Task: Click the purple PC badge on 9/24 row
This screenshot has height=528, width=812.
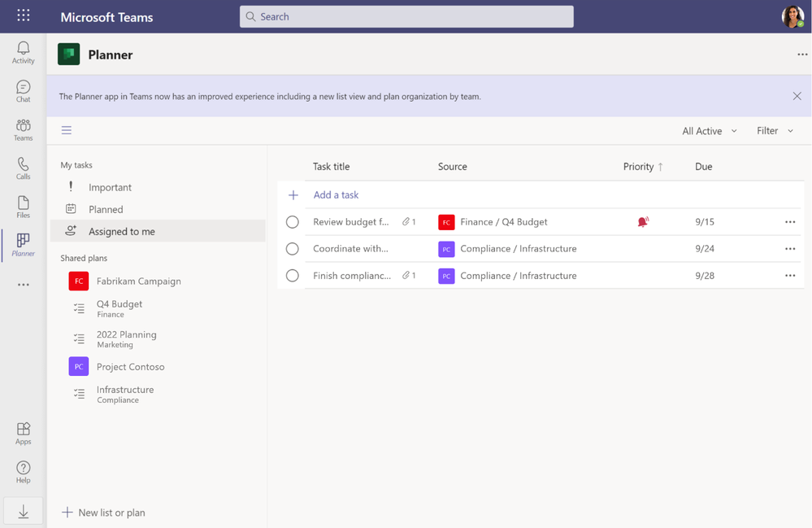Action: coord(446,249)
